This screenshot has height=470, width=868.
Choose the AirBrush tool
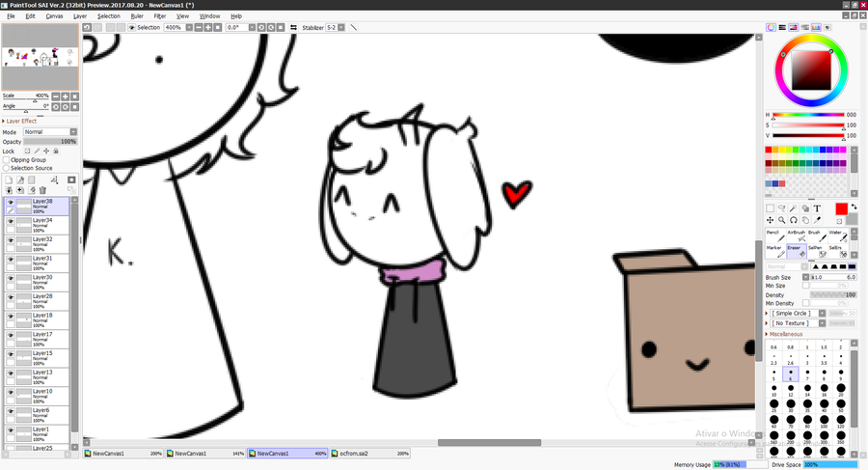[796, 236]
